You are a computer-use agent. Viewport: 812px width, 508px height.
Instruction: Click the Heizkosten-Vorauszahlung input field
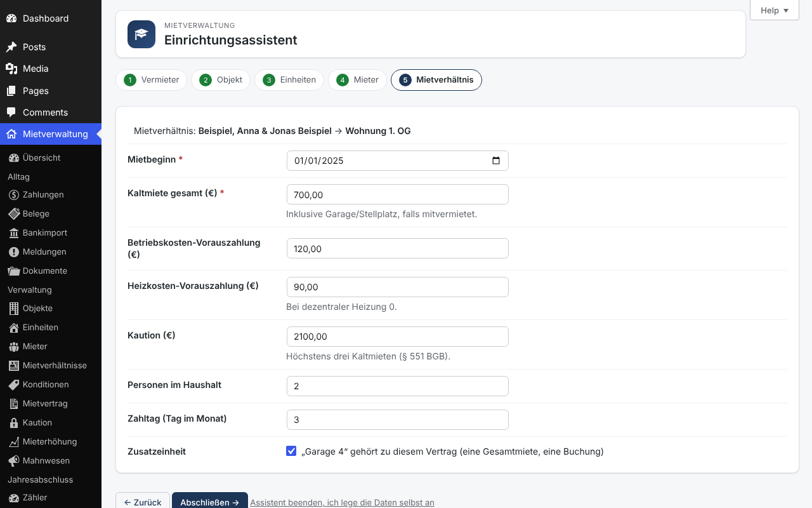click(398, 287)
